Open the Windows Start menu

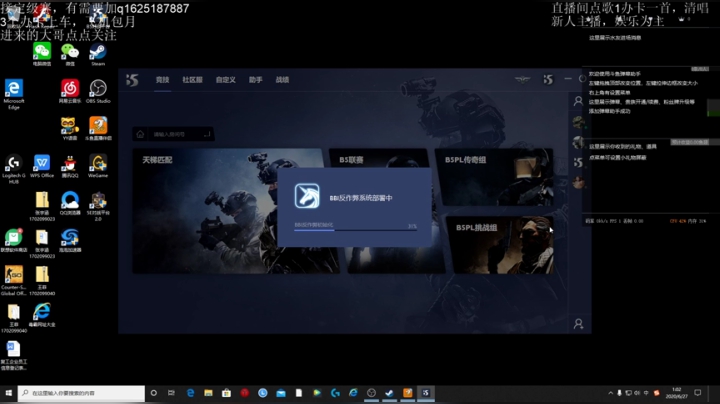tap(9, 393)
